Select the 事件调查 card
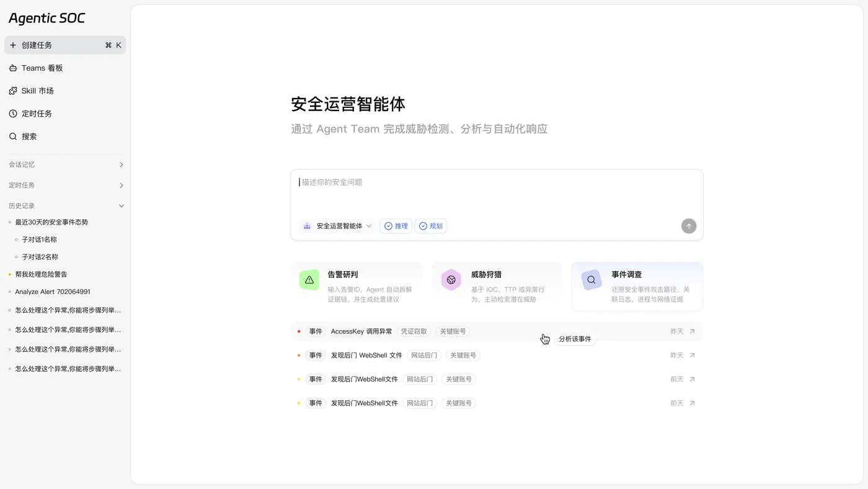 coord(637,286)
